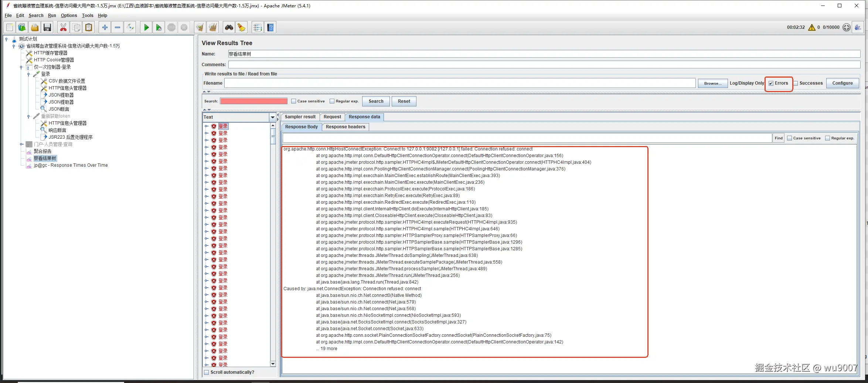Collapse the 重新获取token node
The height and width of the screenshot is (383, 868).
pos(28,116)
